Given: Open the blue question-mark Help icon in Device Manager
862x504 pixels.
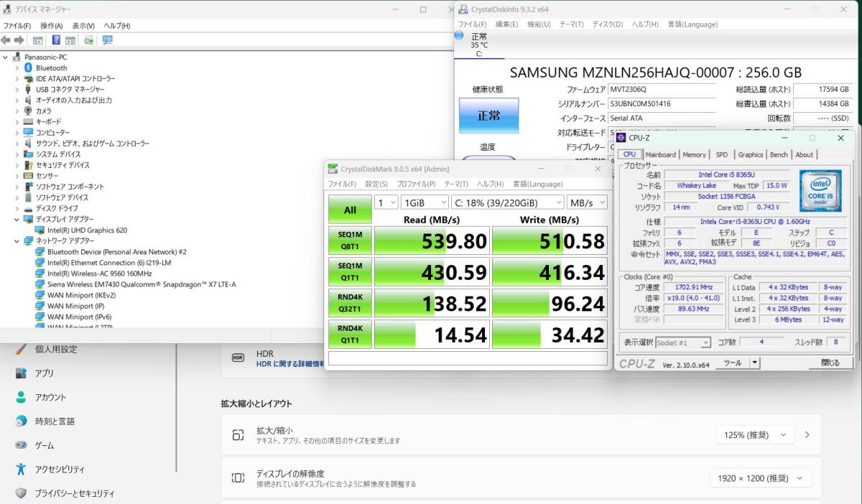Looking at the screenshot, I should [x=57, y=40].
